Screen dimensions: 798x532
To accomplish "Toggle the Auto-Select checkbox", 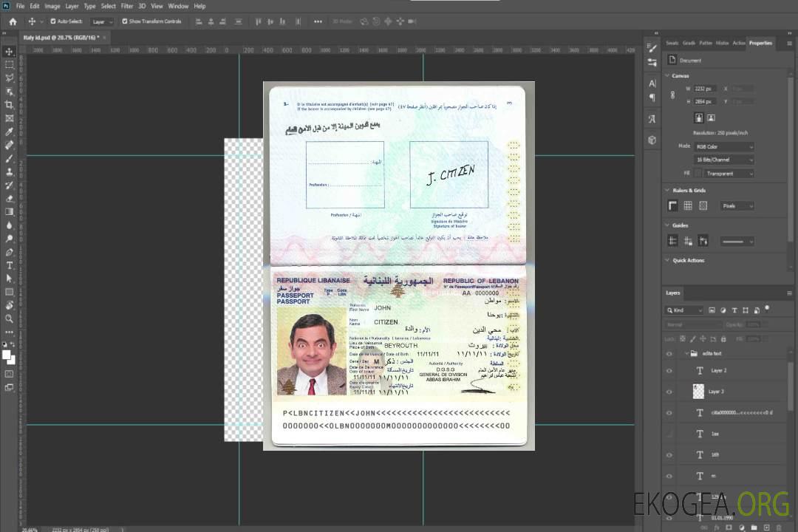I will (x=53, y=21).
